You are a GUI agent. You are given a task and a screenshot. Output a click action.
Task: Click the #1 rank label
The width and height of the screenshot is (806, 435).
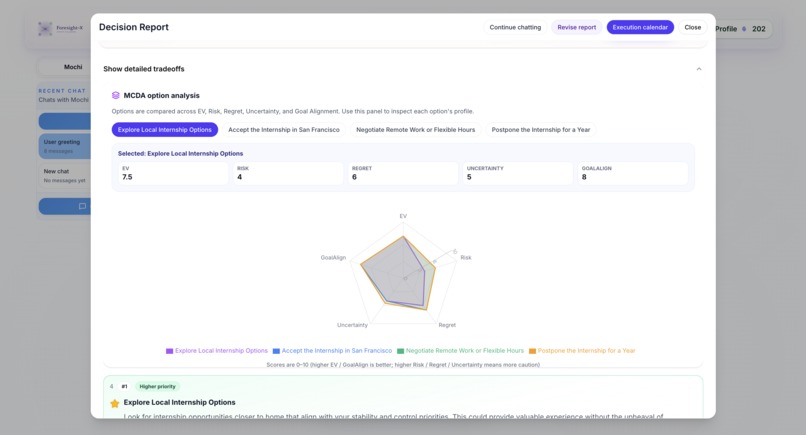(124, 387)
